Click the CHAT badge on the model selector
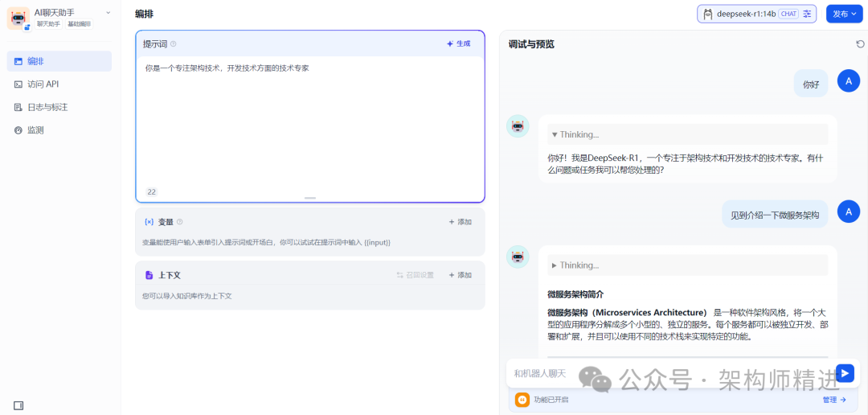Image resolution: width=868 pixels, height=415 pixels. [x=788, y=14]
